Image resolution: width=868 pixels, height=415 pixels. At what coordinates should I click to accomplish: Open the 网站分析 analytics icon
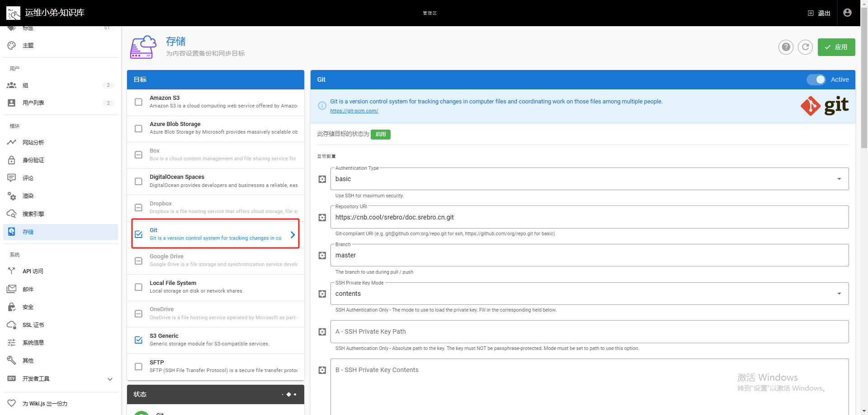click(x=12, y=142)
